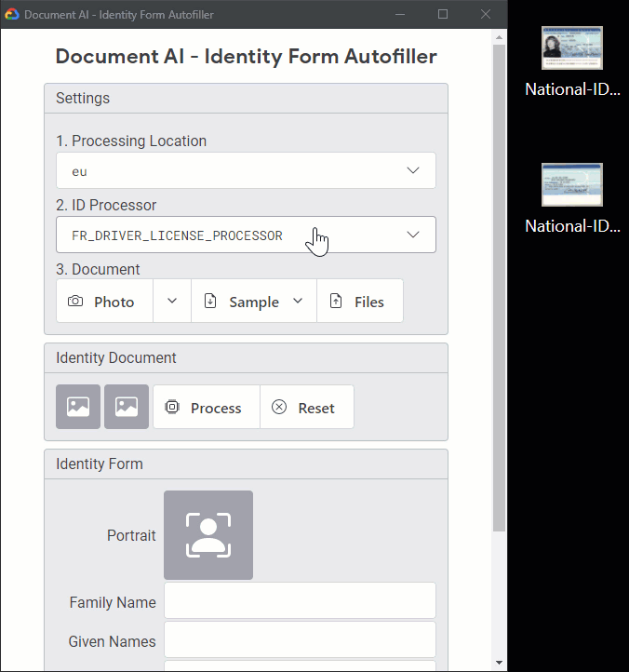This screenshot has height=672, width=629.
Task: Click the scrollbar up arrow
Action: click(499, 37)
